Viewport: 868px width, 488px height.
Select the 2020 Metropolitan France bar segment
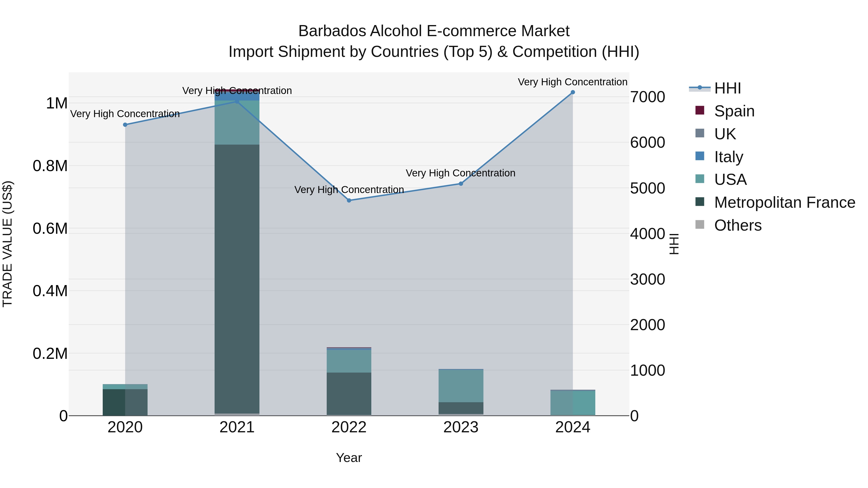(125, 402)
